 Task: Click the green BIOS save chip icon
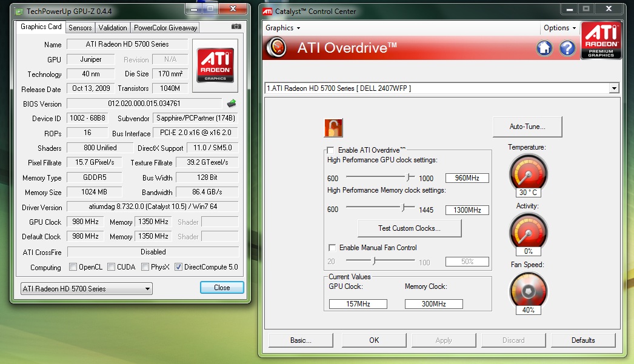(232, 104)
